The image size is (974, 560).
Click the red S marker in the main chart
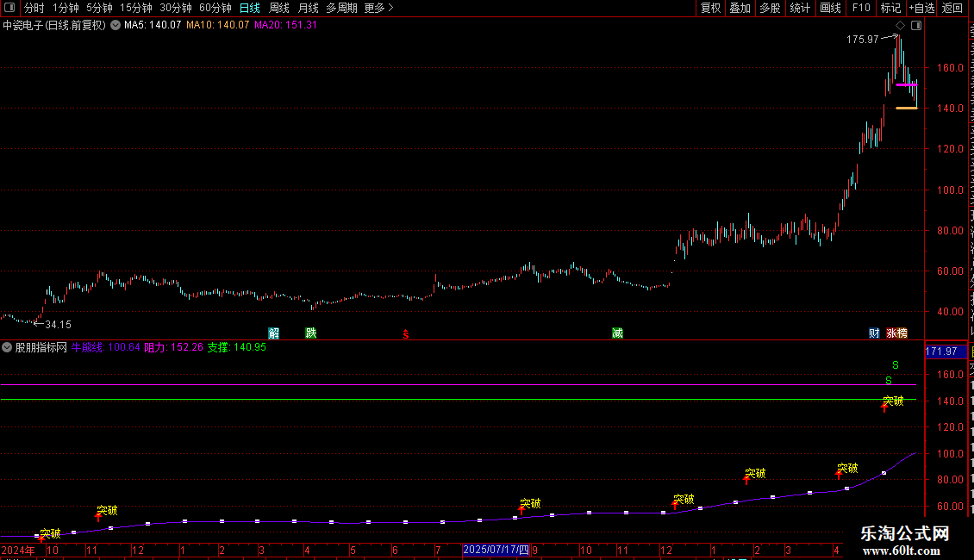pyautogui.click(x=406, y=334)
